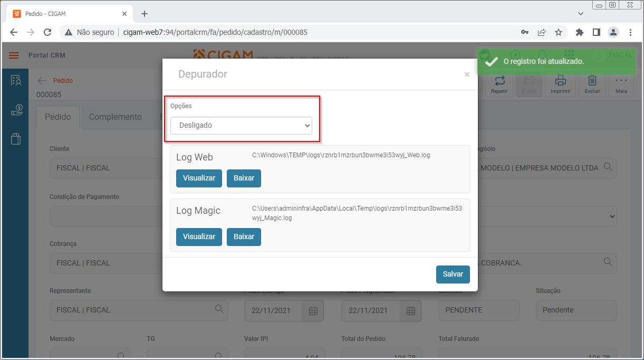Open the tab search chevron

coord(581,14)
